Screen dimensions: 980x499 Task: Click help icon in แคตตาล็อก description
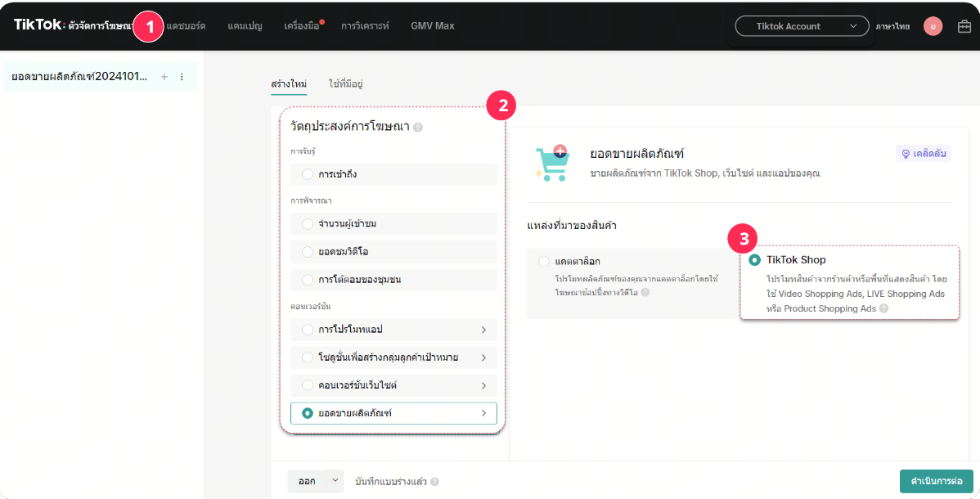pos(645,292)
